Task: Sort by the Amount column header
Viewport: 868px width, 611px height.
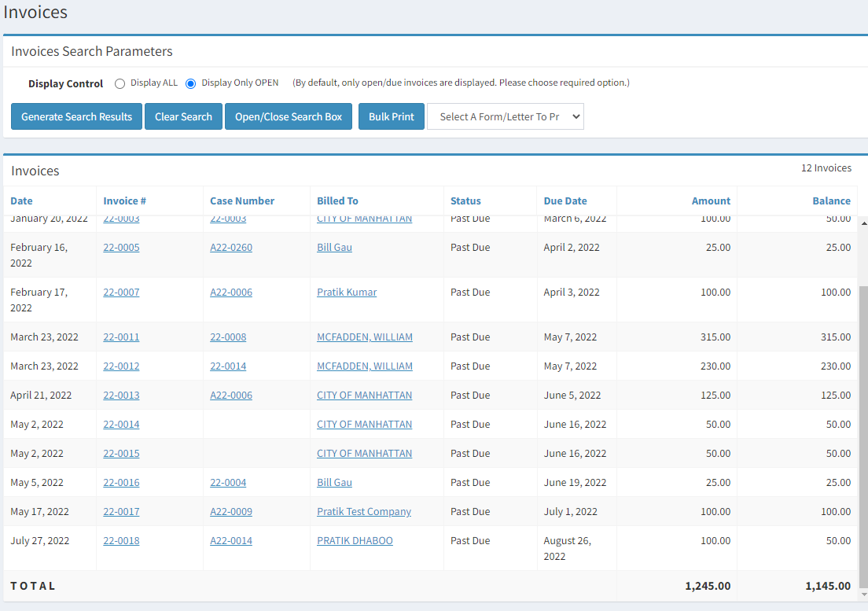Action: tap(711, 201)
